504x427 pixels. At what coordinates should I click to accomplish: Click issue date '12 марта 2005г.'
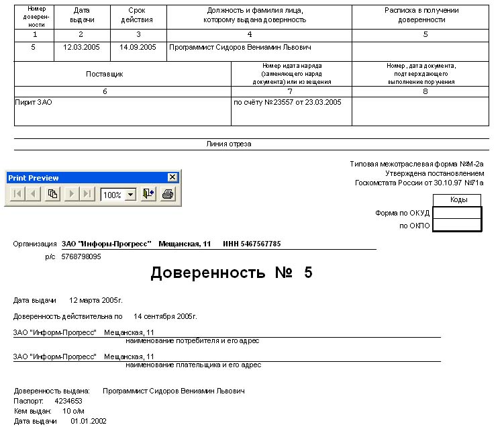click(96, 300)
